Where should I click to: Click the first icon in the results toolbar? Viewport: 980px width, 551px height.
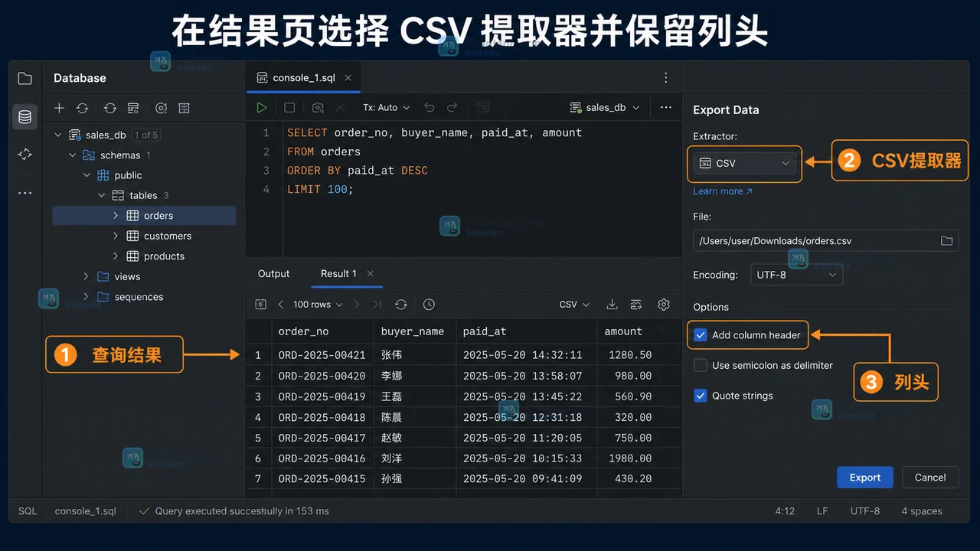pyautogui.click(x=260, y=305)
